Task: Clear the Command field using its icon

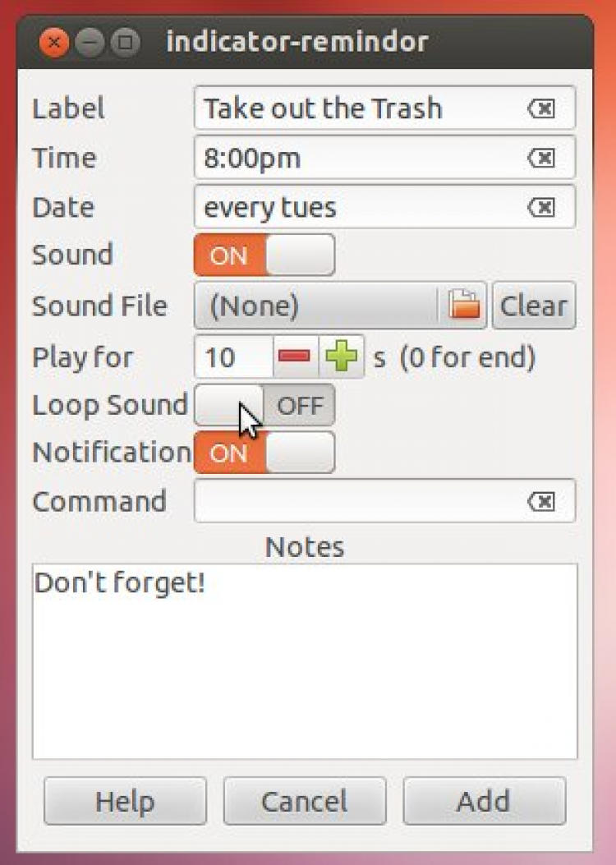Action: pos(541,501)
